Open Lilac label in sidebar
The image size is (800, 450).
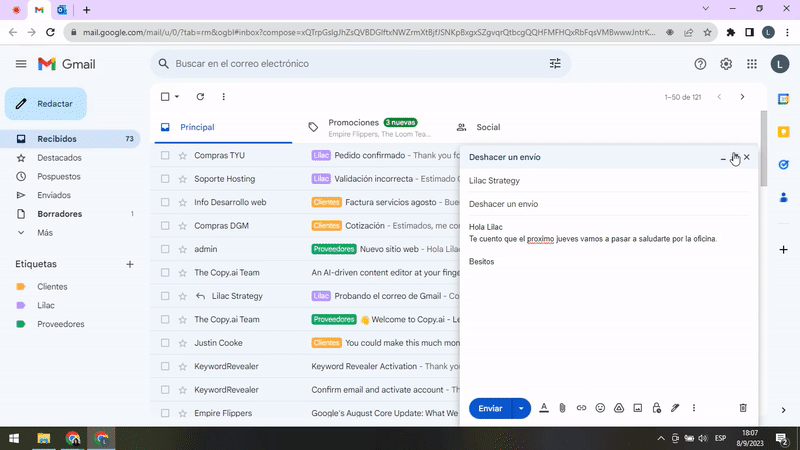[46, 305]
